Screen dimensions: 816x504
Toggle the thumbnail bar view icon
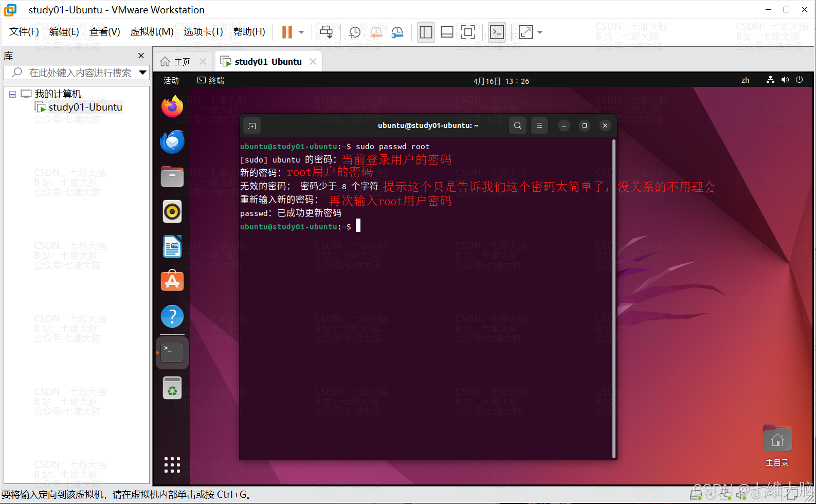coord(447,32)
